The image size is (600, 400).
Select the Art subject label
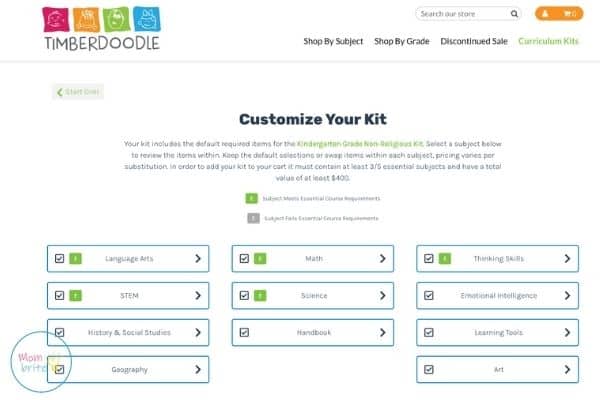(499, 369)
